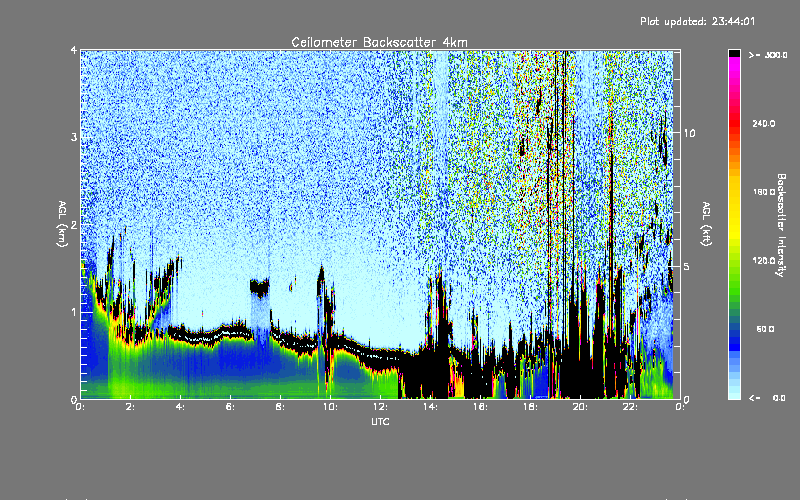This screenshot has height=500, width=800.
Task: Click the "10" tick on AGL (kft) axis
Action: [689, 133]
